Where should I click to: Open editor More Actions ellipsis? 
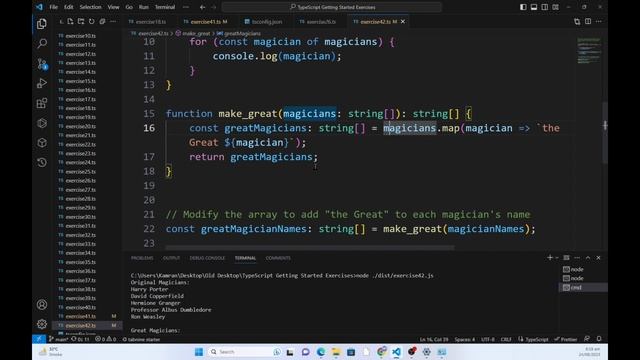pyautogui.click(x=598, y=22)
